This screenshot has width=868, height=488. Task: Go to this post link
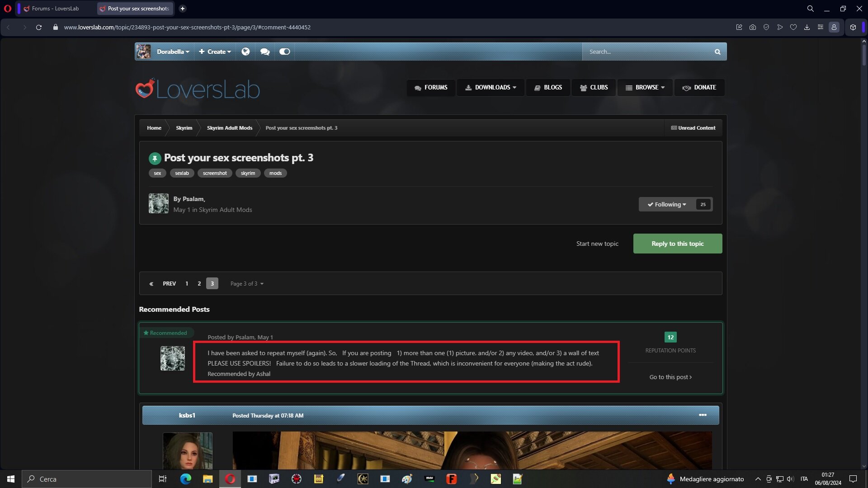pos(670,377)
